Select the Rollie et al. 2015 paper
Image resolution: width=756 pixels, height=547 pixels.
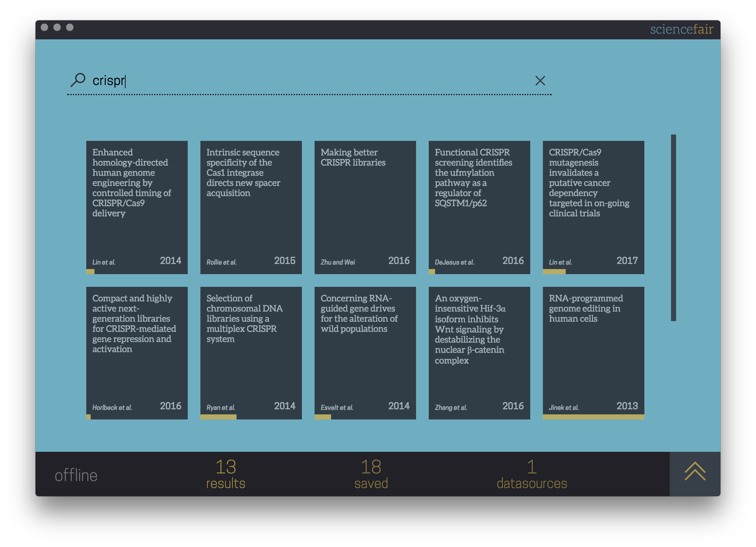pos(251,207)
